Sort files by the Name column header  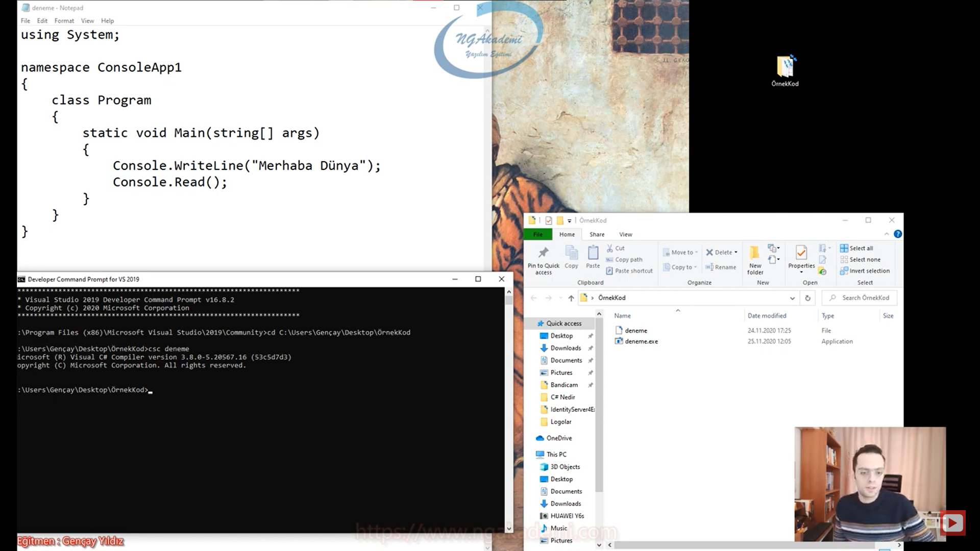coord(622,316)
